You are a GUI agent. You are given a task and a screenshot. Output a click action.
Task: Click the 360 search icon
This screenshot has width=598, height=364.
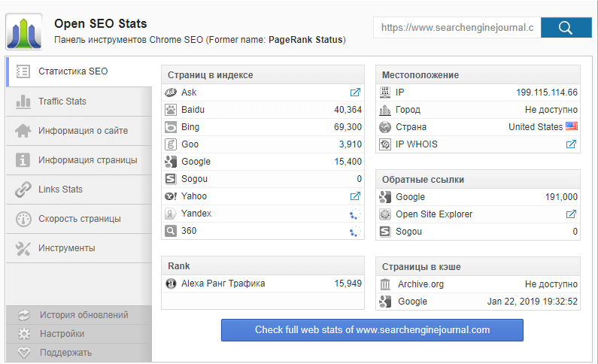click(x=171, y=231)
